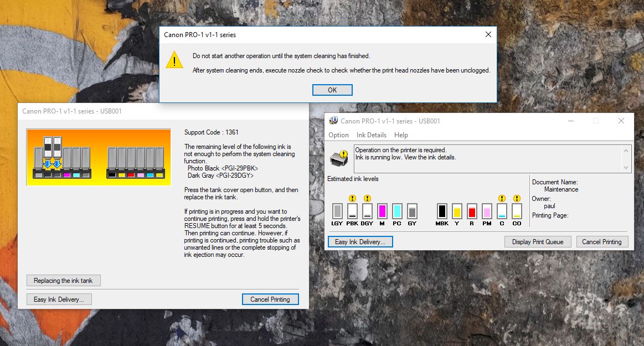Screen dimensions: 644x346
Task: Click the Yellow Y ink tank icon
Action: click(x=457, y=211)
